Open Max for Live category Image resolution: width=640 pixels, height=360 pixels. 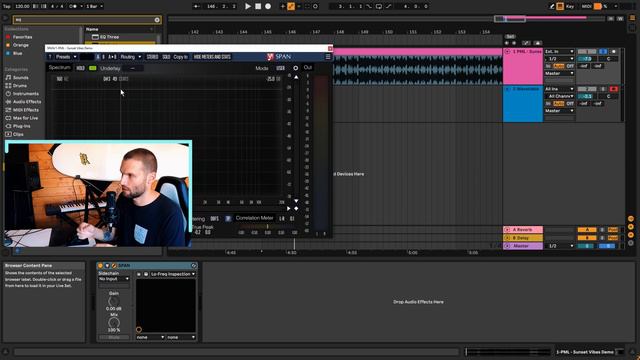pos(25,118)
